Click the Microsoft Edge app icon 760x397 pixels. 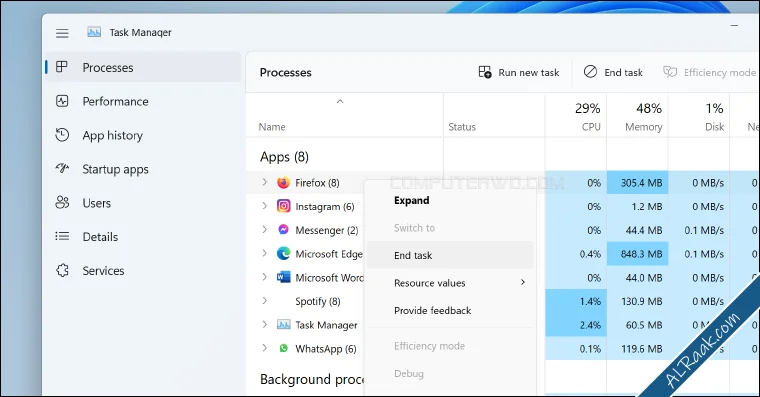(x=284, y=254)
